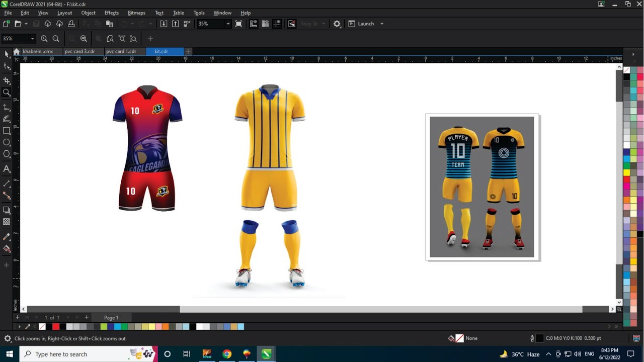This screenshot has width=644, height=362.
Task: Open the File menu
Action: pyautogui.click(x=8, y=13)
